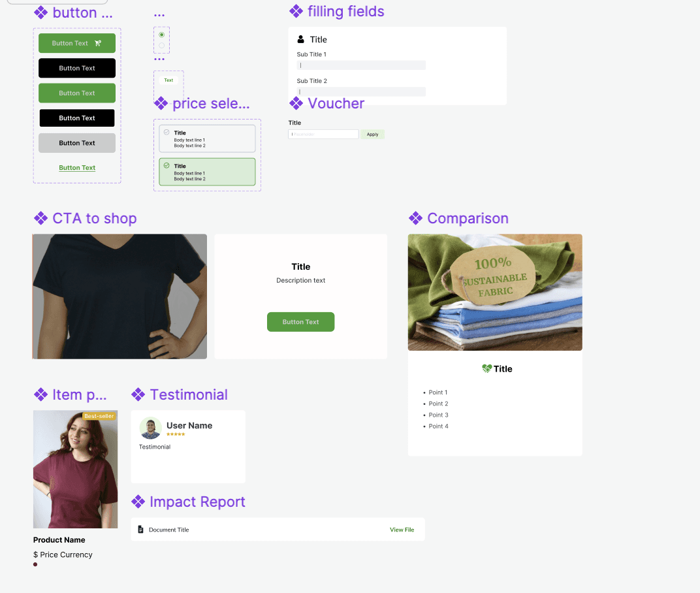The image size is (700, 593).
Task: Click the document file icon in Impact Report
Action: click(x=140, y=529)
